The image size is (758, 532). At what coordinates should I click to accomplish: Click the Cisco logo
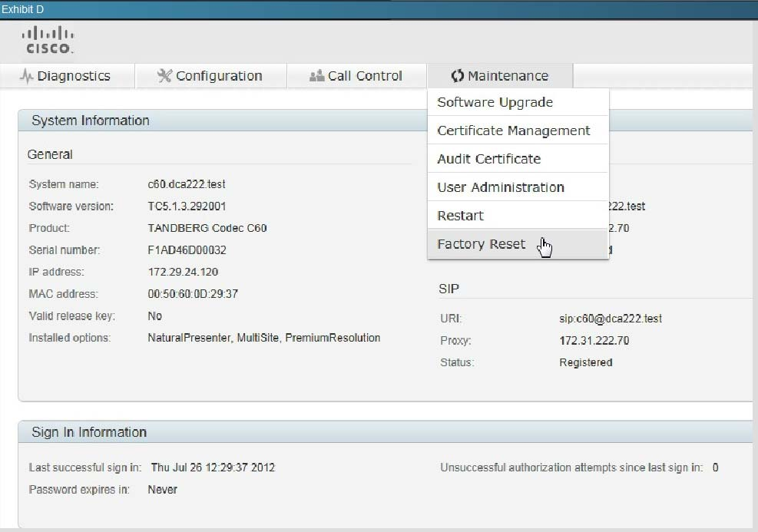[48, 40]
